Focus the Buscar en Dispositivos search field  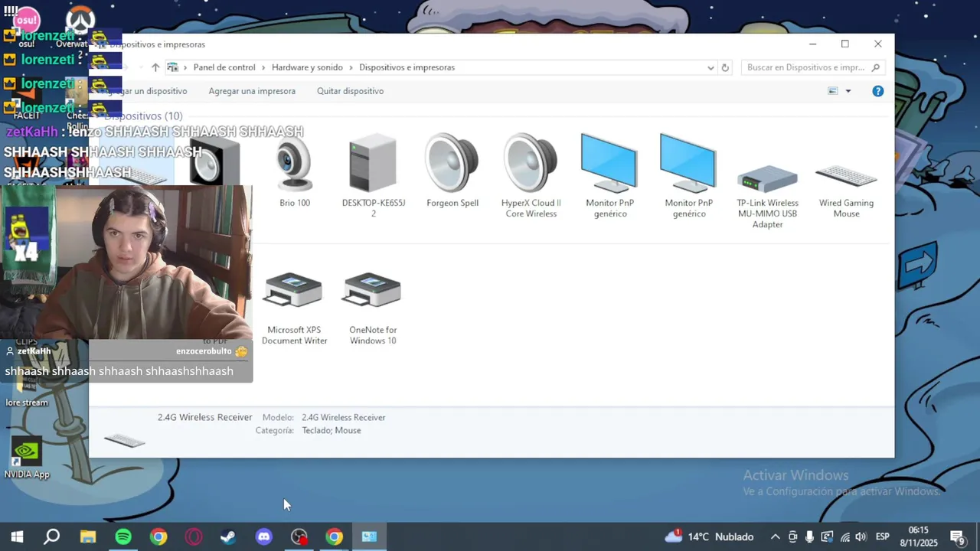pos(813,67)
